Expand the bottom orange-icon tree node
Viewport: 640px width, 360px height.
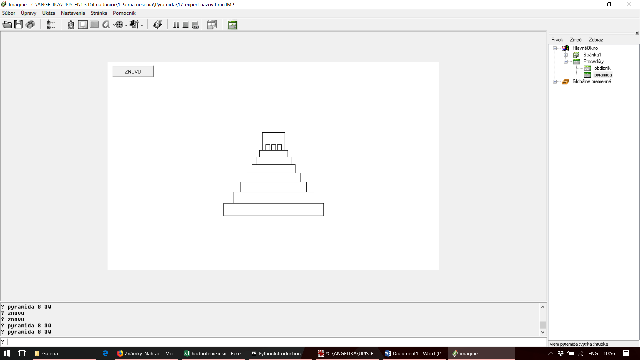555,82
